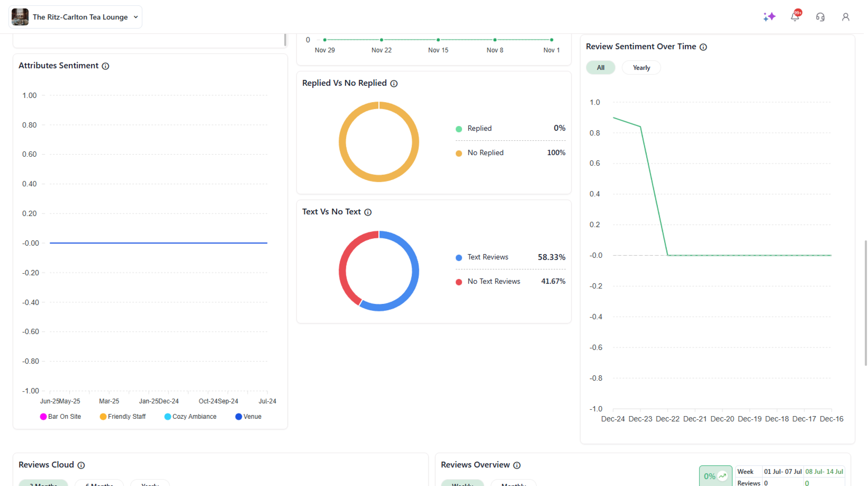Click info icon beside Reviews Cloud
Screen dimensions: 868x486
click(x=81, y=465)
